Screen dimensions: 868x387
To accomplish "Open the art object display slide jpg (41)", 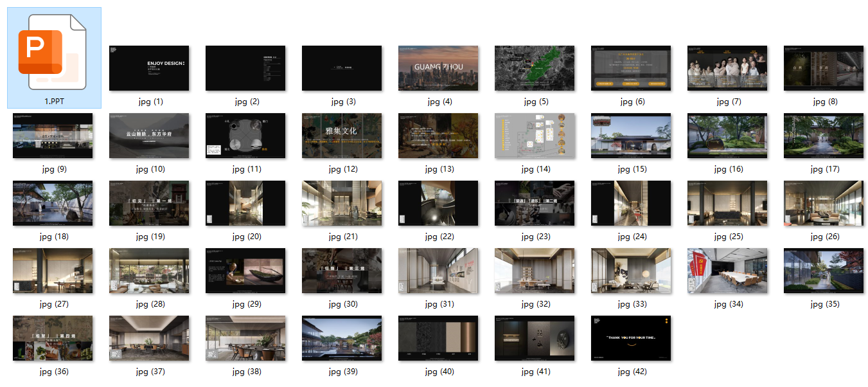I will pyautogui.click(x=535, y=338).
